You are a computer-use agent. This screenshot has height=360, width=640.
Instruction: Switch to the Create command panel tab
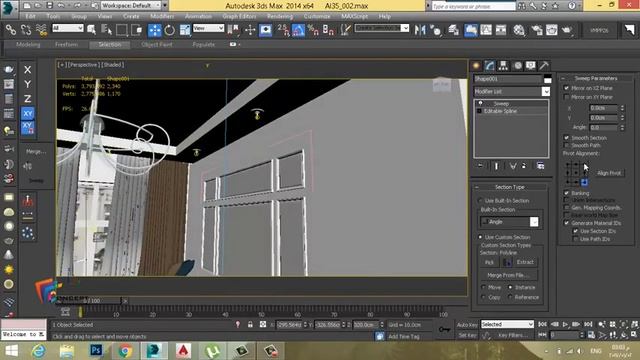[x=476, y=66]
